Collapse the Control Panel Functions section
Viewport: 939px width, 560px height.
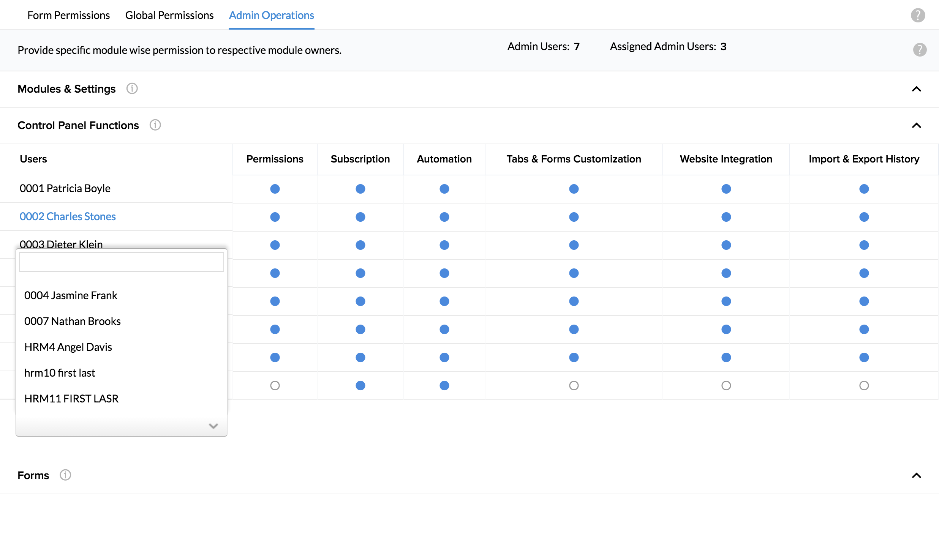(916, 125)
